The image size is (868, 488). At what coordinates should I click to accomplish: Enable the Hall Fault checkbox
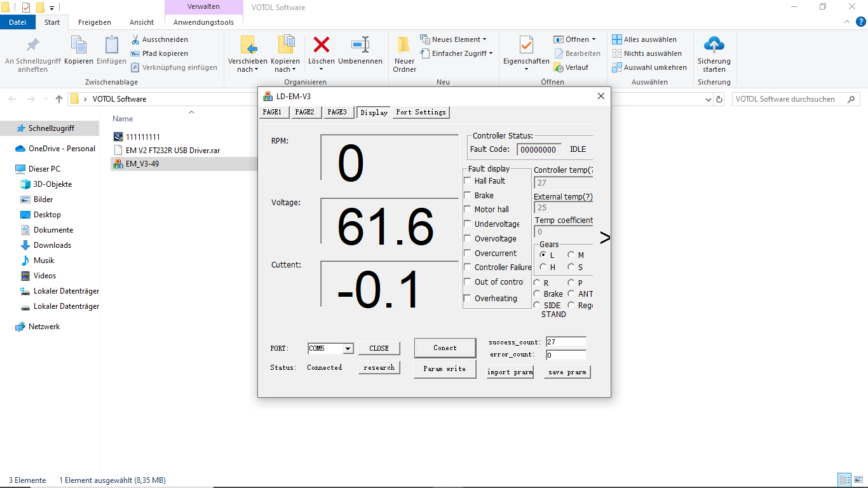(x=468, y=181)
